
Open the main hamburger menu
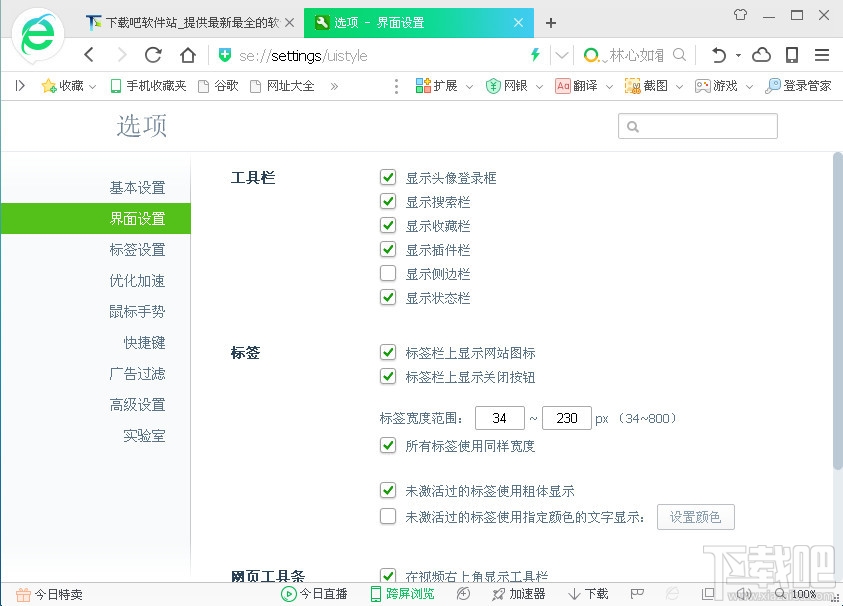point(822,55)
